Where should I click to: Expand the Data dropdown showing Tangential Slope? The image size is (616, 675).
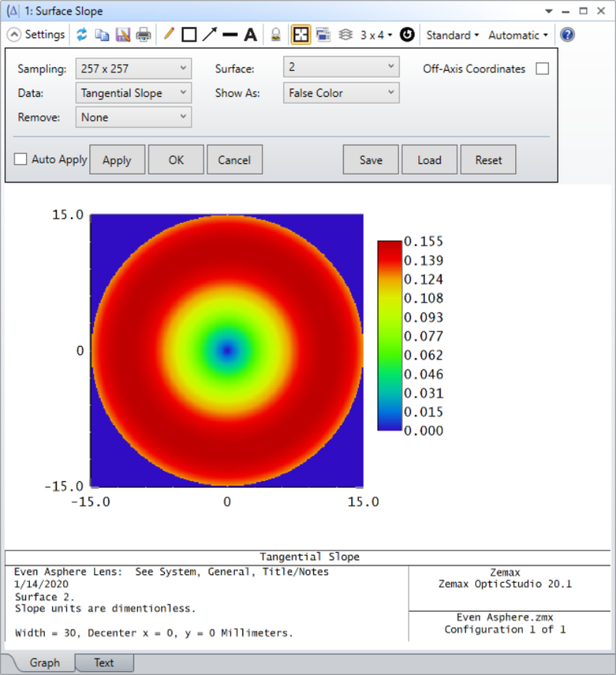[133, 93]
